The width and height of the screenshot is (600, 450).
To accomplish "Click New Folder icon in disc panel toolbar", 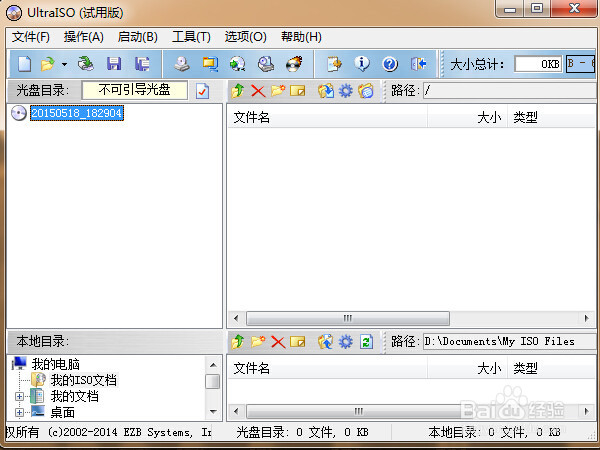I will pos(278,91).
